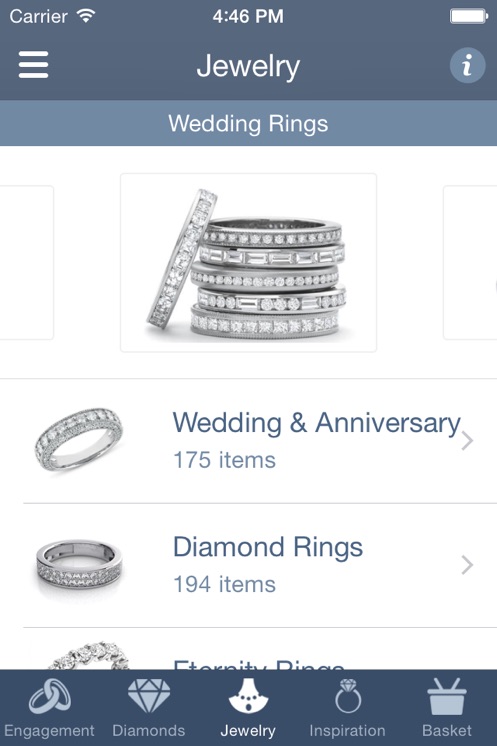Open the Wedding & Anniversary link text
The height and width of the screenshot is (746, 497).
316,423
